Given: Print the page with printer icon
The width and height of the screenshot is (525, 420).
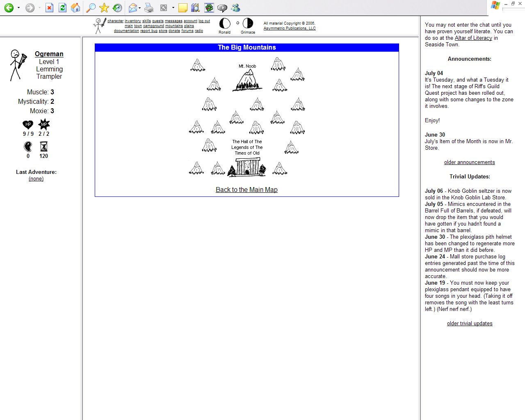Looking at the screenshot, I should pyautogui.click(x=149, y=8).
